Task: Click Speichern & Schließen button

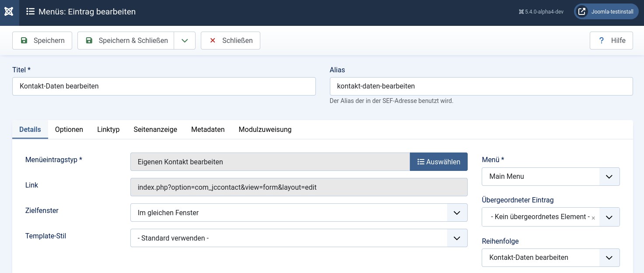Action: (126, 41)
